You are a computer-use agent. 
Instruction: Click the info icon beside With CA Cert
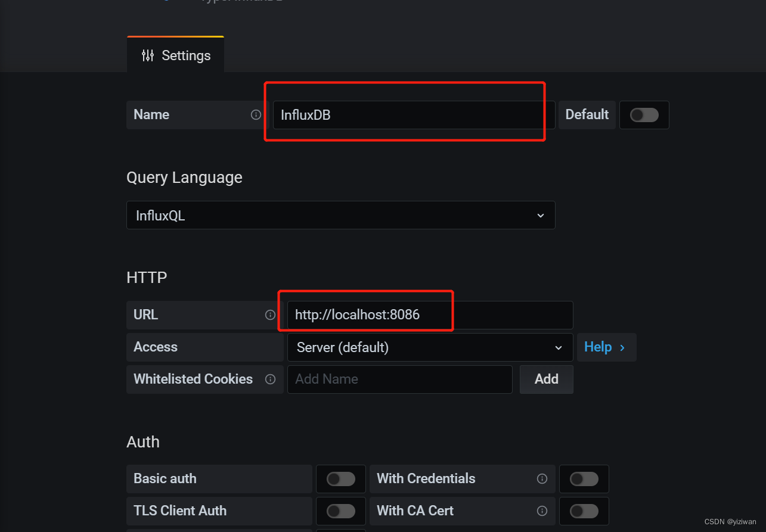tap(542, 511)
